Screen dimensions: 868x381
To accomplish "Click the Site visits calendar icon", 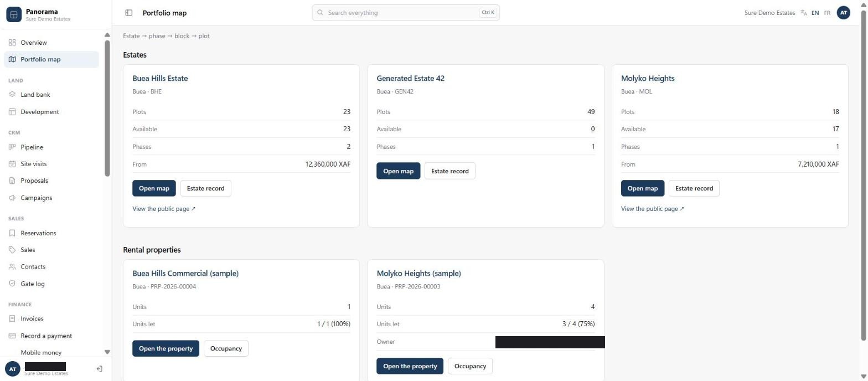I will click(12, 164).
